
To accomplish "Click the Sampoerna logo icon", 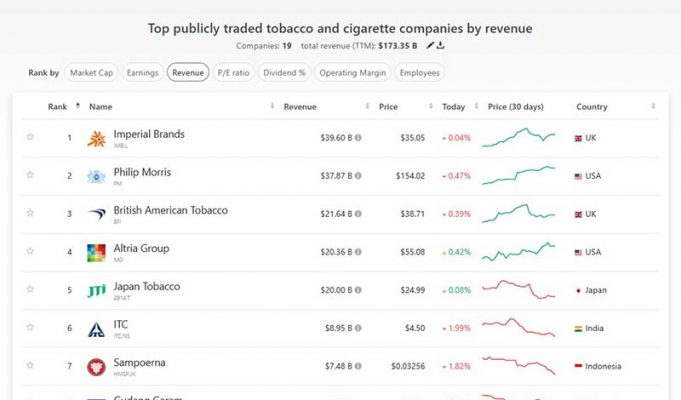I will [96, 366].
